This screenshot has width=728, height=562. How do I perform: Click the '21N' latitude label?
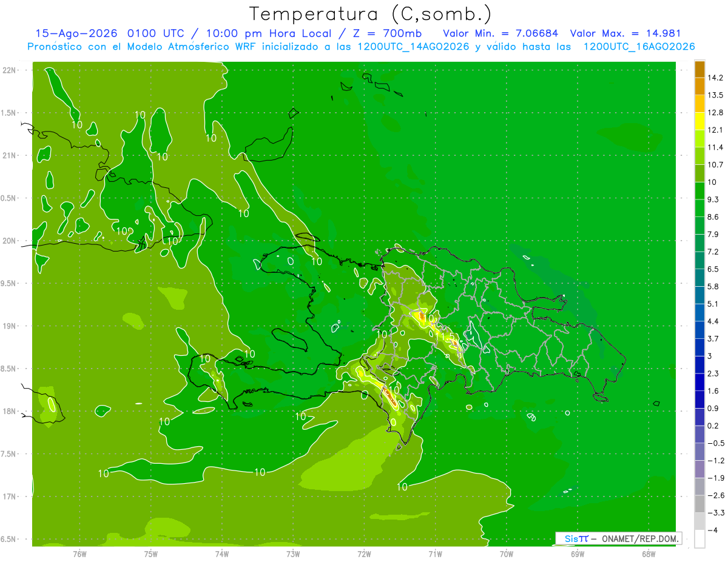(9, 156)
